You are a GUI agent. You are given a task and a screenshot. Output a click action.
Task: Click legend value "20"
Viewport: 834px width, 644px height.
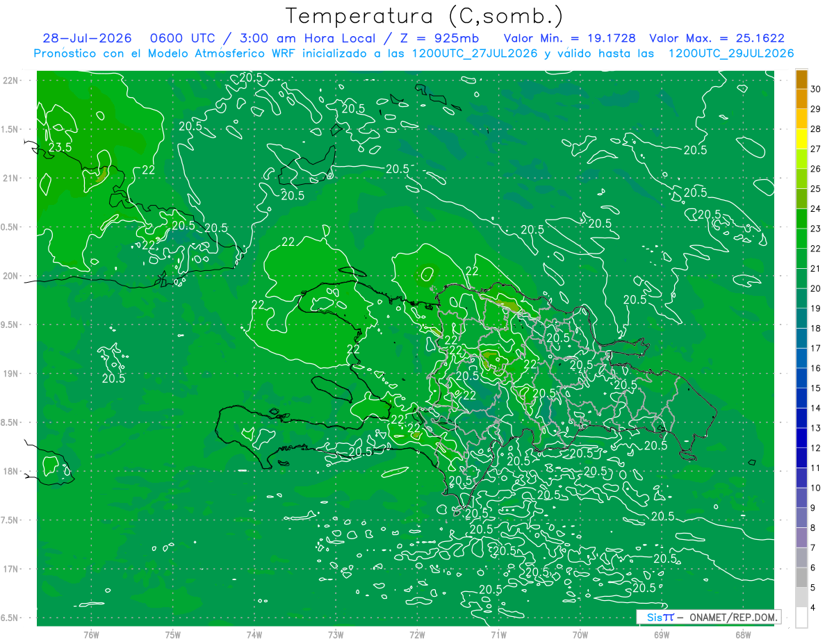click(x=816, y=288)
